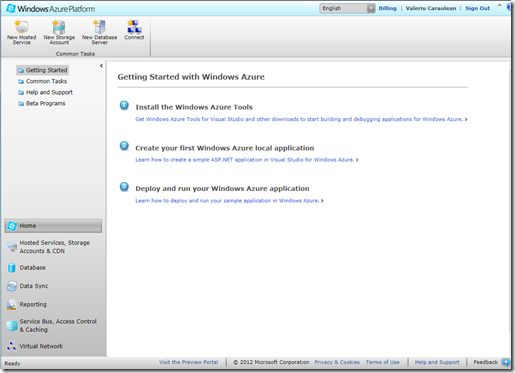Click Deploy and run your Windows Azure application
515x373 pixels.
tap(222, 189)
